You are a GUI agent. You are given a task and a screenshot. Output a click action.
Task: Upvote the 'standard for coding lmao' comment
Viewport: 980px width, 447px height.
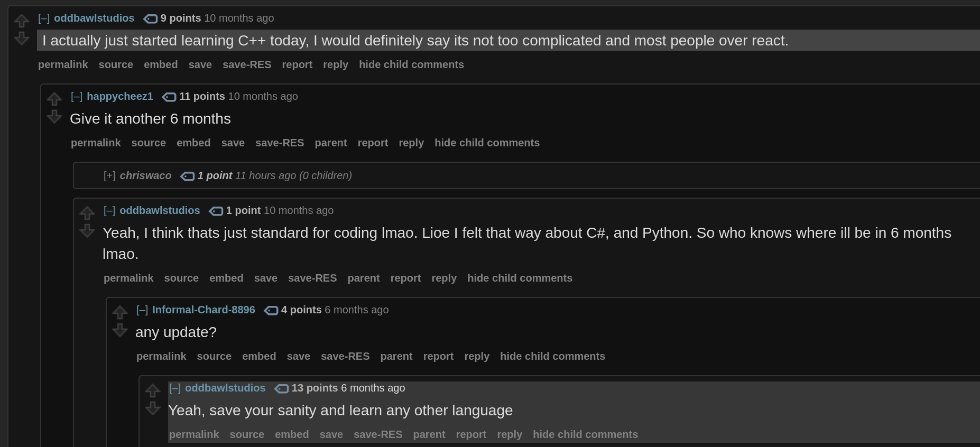87,213
